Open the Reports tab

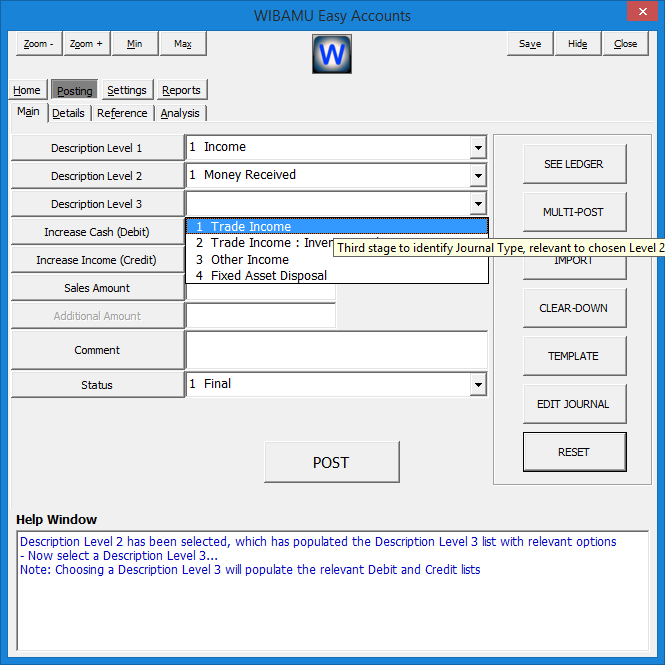pos(181,90)
